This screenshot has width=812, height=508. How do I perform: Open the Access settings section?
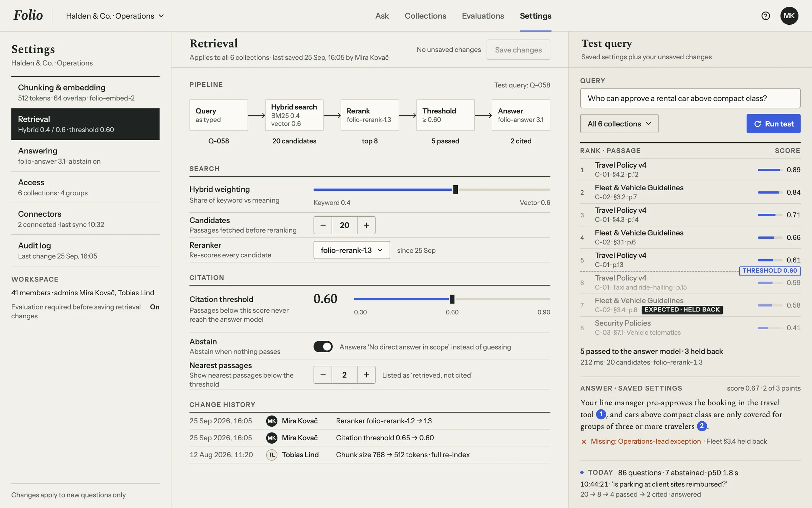[85, 187]
